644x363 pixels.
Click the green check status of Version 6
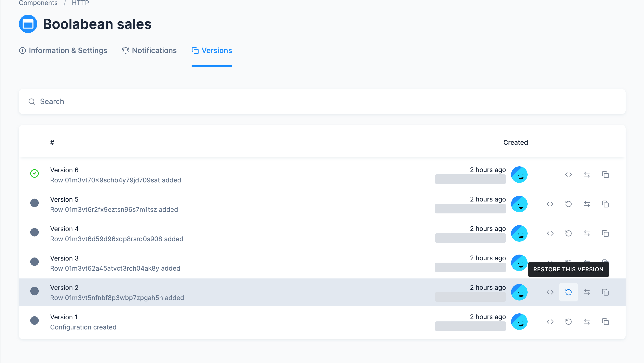point(34,173)
